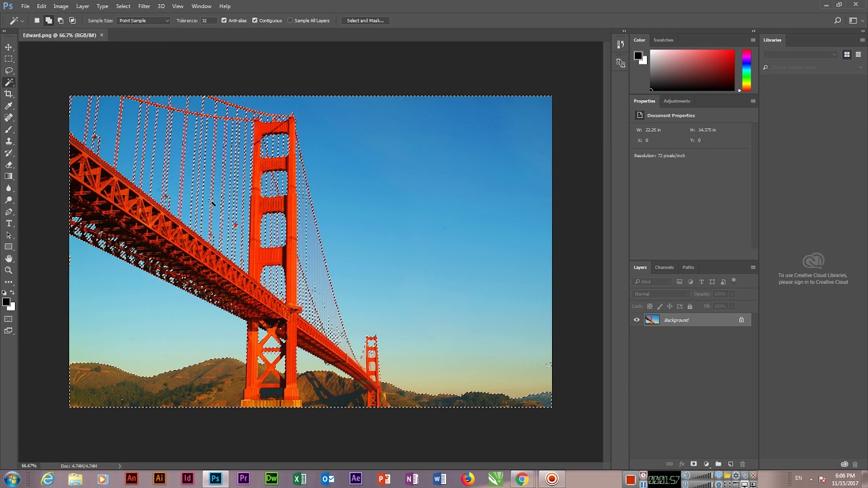
Task: Click the Select and Mask button
Action: [365, 20]
